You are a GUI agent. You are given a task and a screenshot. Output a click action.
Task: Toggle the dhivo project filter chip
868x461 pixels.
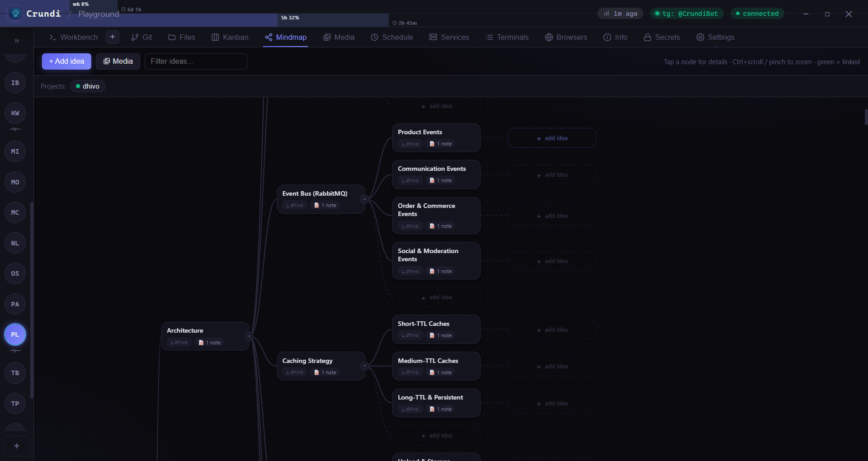(88, 86)
